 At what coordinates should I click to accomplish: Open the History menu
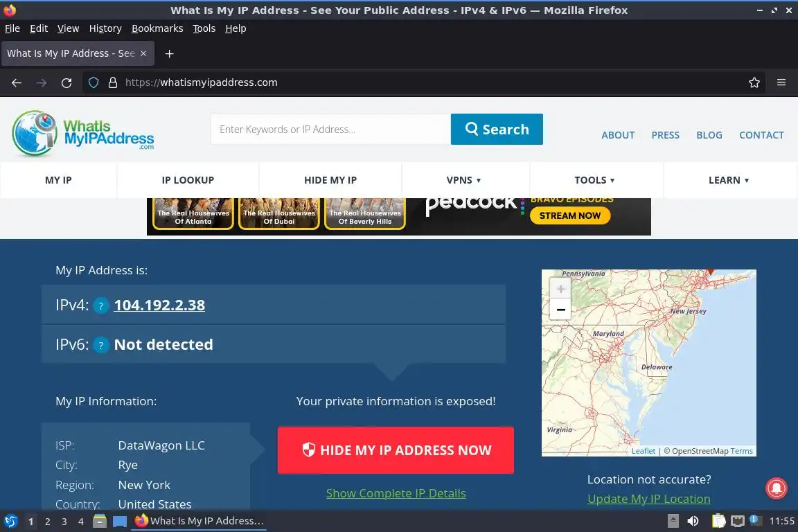[x=105, y=28]
